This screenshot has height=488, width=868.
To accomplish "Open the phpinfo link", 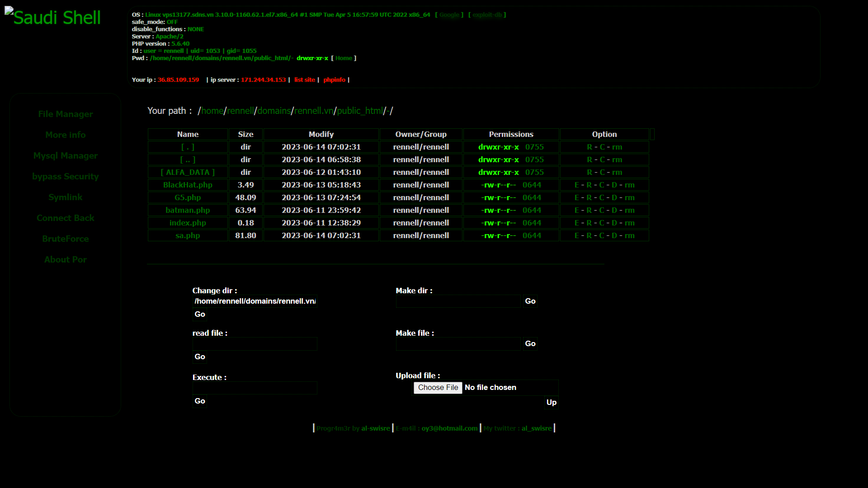I will coord(335,80).
